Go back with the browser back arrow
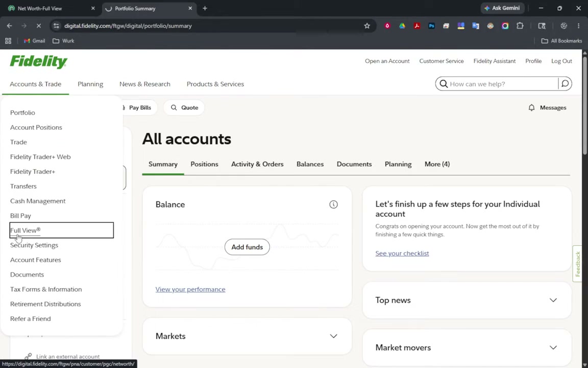Image resolution: width=588 pixels, height=368 pixels. (9, 26)
